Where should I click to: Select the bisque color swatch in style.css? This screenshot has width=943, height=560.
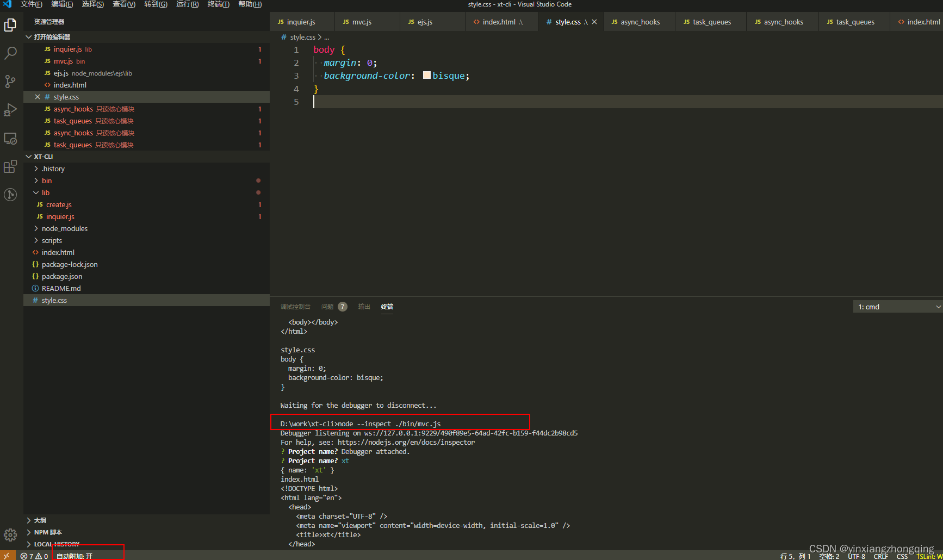(426, 75)
